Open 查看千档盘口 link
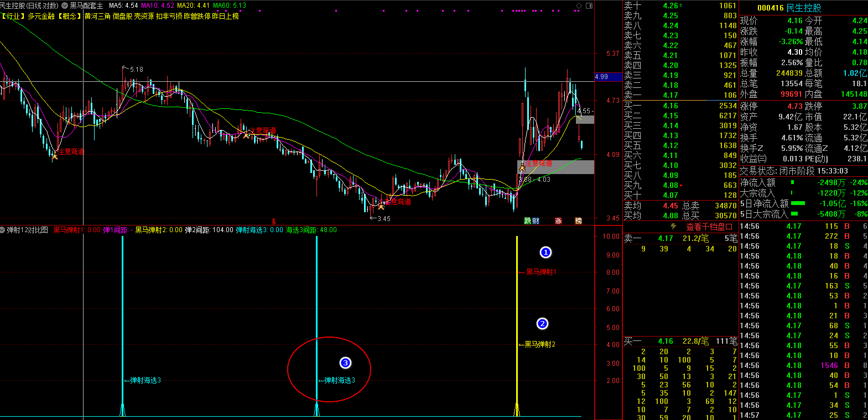 709,227
